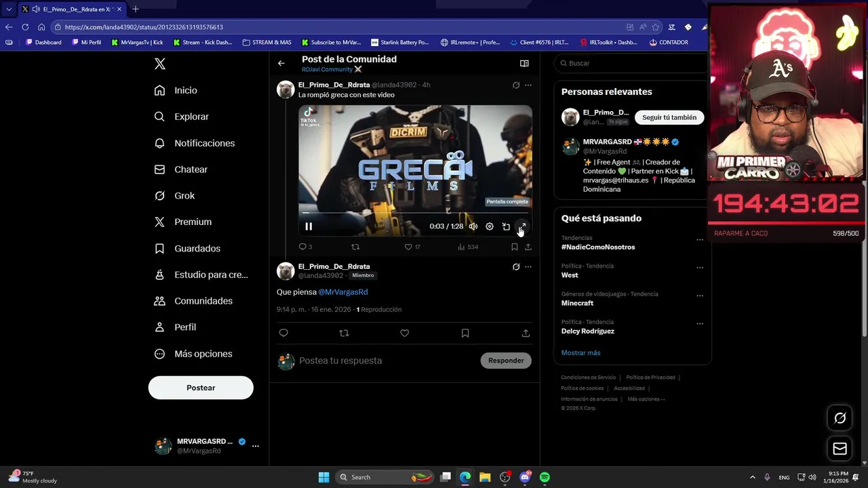Open options for #NadieComoNosotros trend
This screenshot has height=488, width=868.
click(x=700, y=239)
